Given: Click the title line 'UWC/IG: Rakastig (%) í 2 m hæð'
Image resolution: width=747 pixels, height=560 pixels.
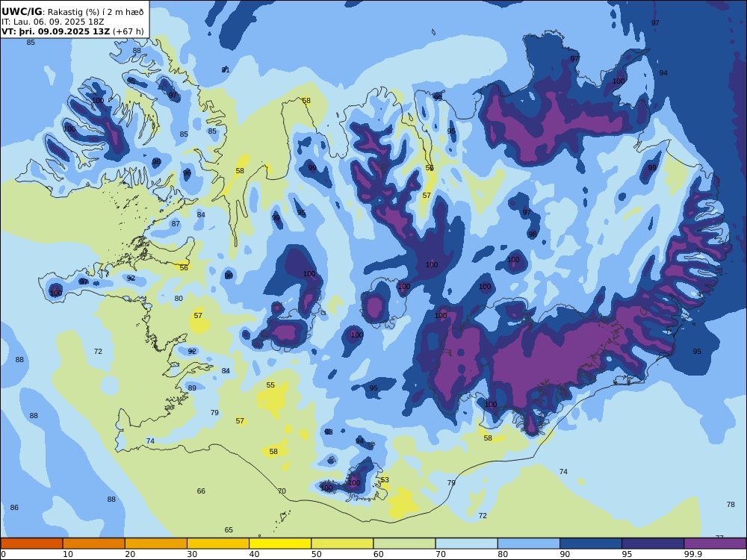Looking at the screenshot, I should tap(72, 11).
